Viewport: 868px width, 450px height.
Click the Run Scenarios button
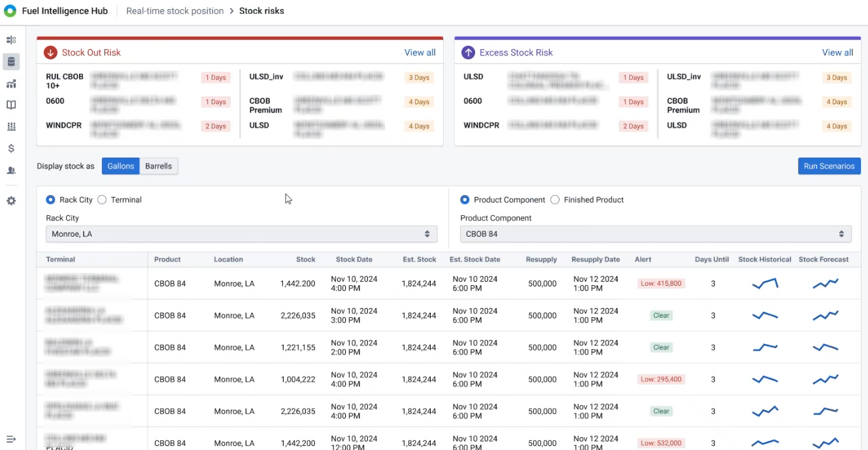(829, 166)
